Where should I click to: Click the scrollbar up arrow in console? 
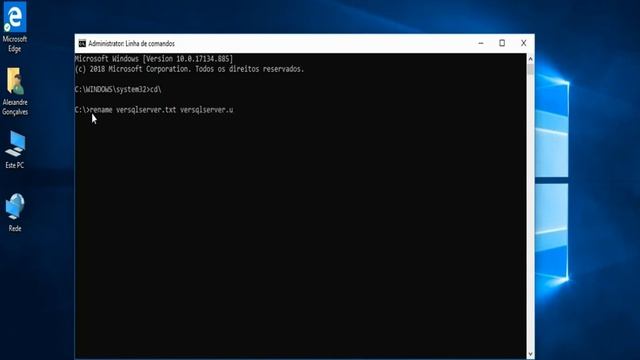pos(530,59)
